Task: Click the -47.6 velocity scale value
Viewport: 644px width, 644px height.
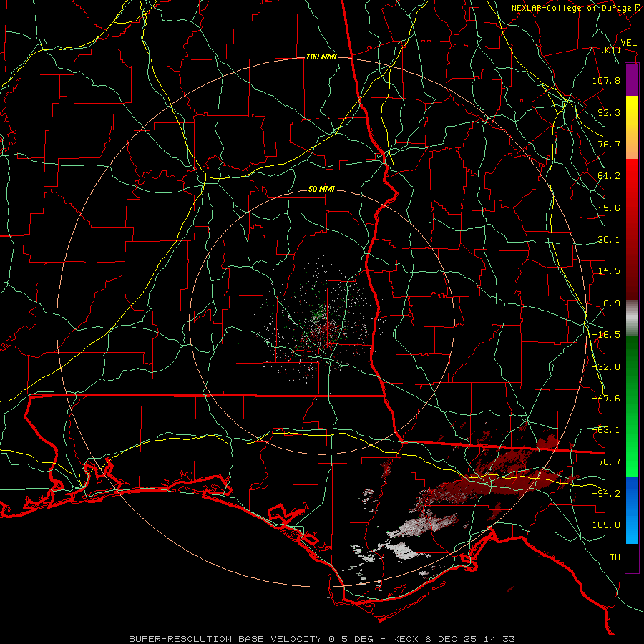Action: click(606, 399)
